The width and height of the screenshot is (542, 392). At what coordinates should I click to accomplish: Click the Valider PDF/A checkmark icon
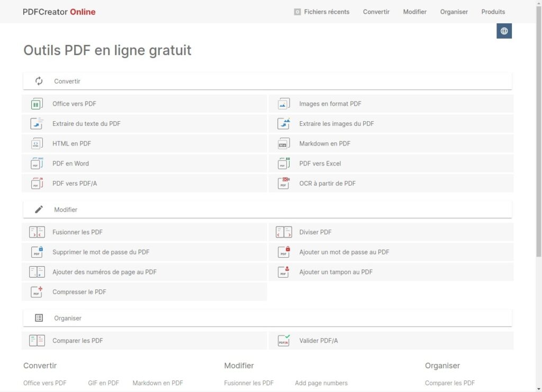coord(284,341)
